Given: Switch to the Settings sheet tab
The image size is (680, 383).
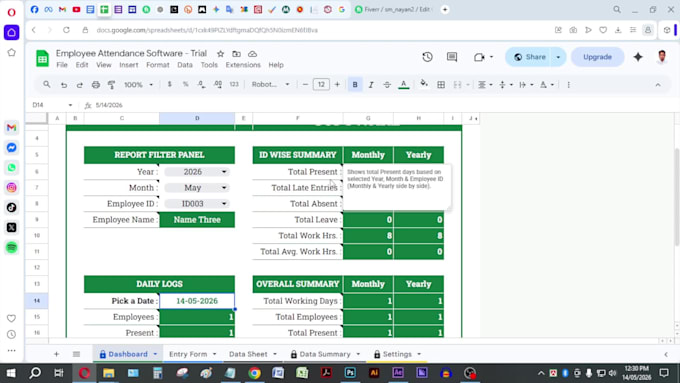Looking at the screenshot, I should [x=398, y=354].
